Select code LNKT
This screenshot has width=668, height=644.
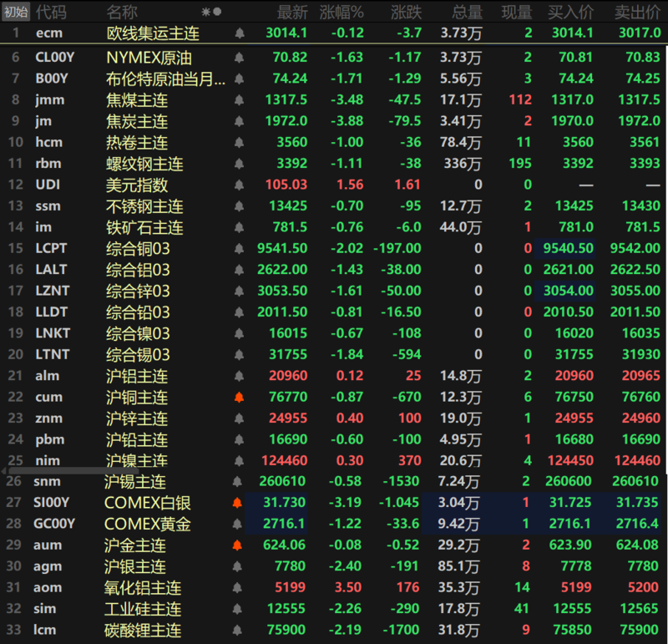(x=53, y=333)
